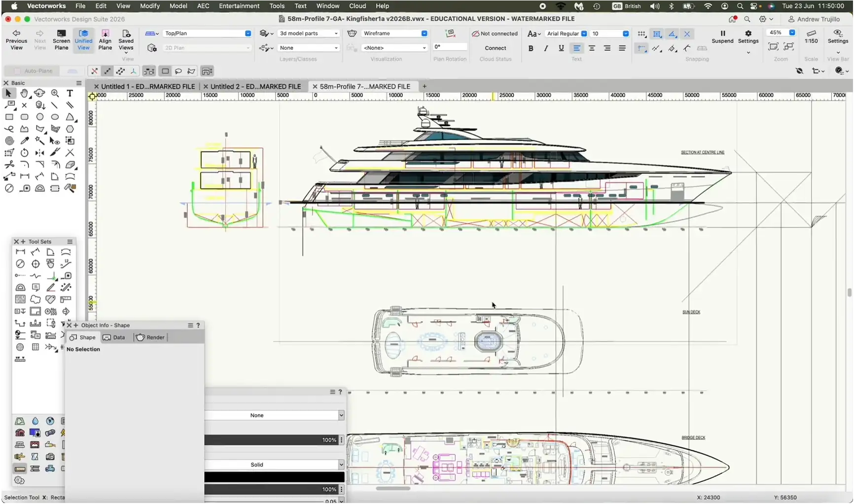Select the Split knife tool

coord(55,153)
